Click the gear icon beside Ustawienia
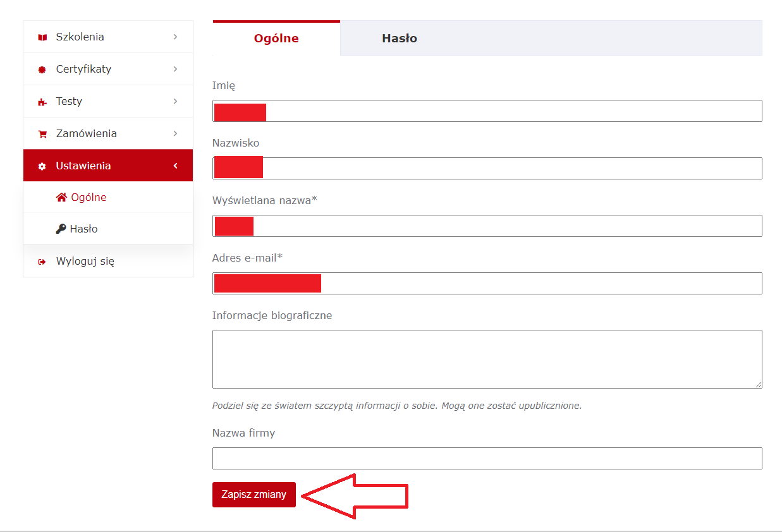This screenshot has width=782, height=532. pos(42,166)
